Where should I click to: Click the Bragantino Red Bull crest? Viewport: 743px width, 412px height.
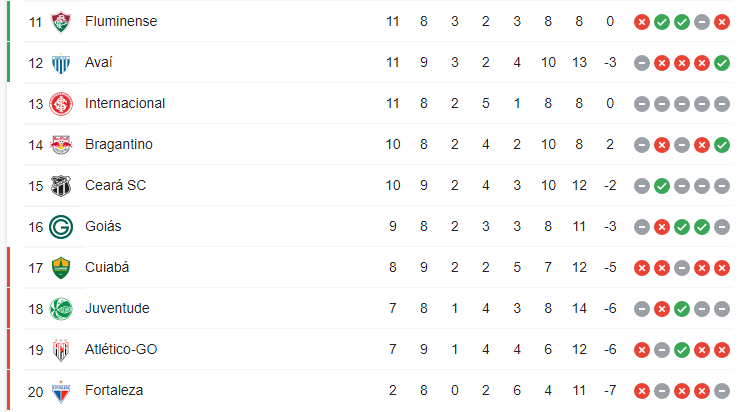pyautogui.click(x=61, y=145)
